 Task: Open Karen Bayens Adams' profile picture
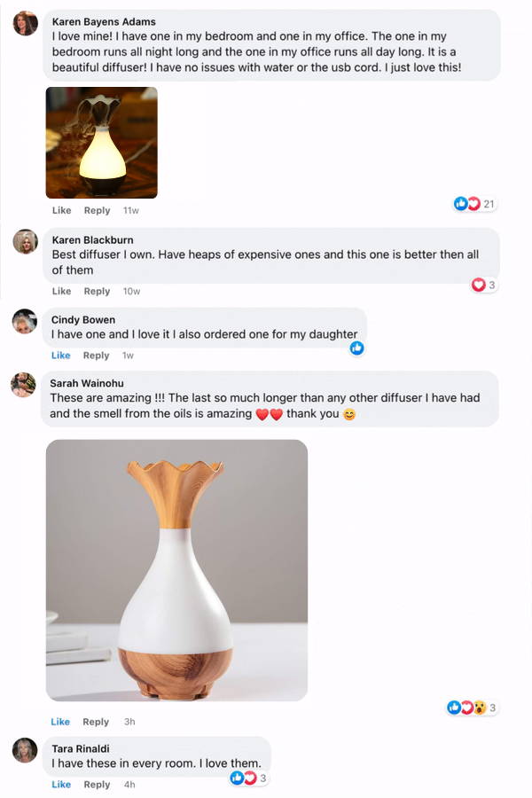pos(26,23)
